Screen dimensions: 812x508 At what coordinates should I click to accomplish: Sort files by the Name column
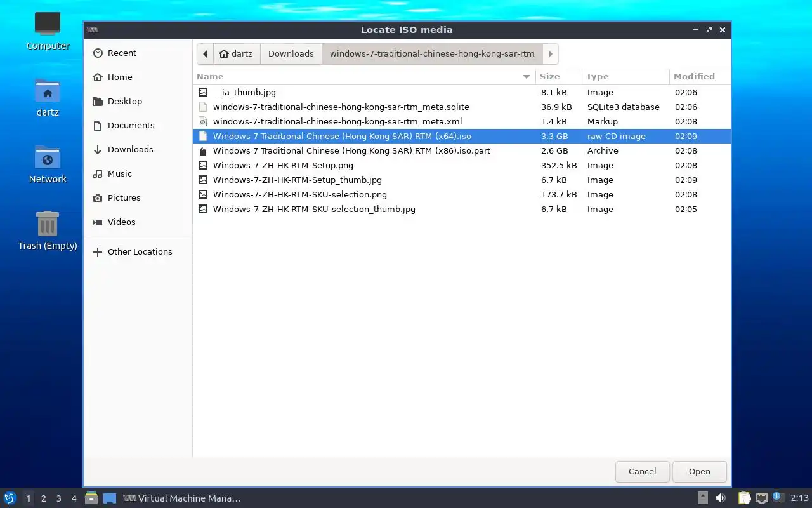pos(364,76)
